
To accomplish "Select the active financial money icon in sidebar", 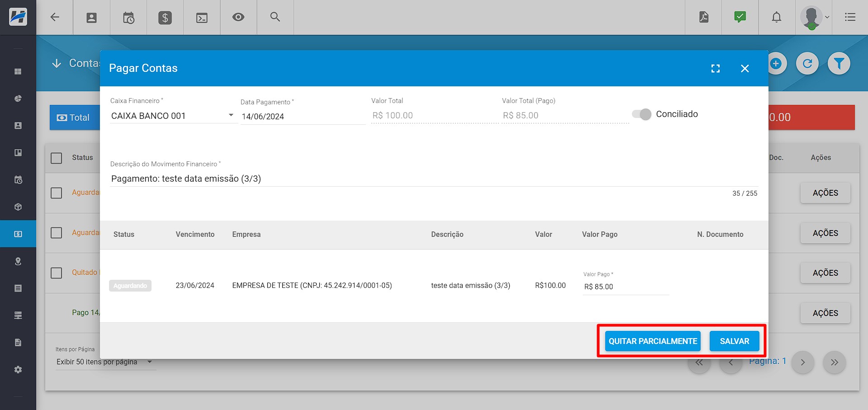I will (18, 234).
